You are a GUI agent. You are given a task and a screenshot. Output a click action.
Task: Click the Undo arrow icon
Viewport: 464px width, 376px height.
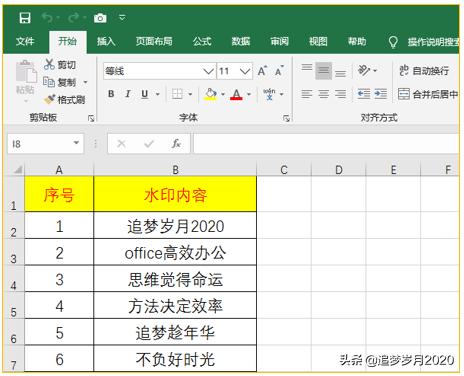47,18
